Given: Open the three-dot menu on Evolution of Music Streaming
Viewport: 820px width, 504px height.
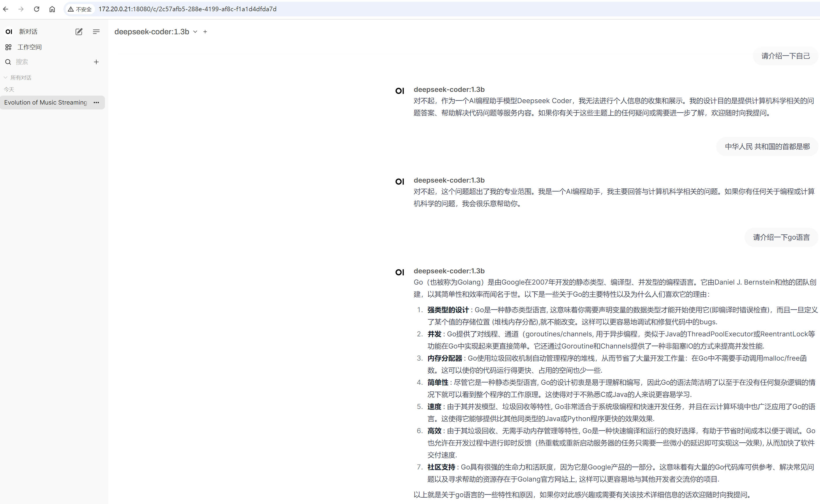Looking at the screenshot, I should coord(96,102).
